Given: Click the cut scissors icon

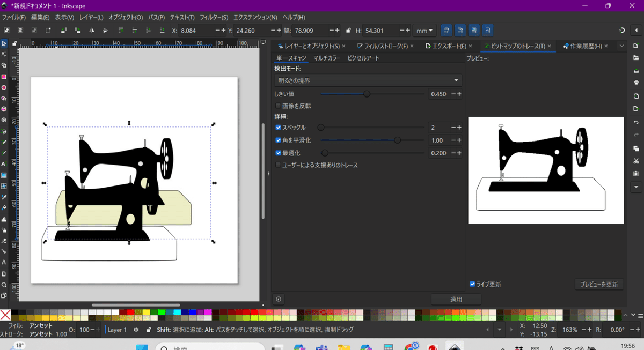Looking at the screenshot, I should click(636, 161).
